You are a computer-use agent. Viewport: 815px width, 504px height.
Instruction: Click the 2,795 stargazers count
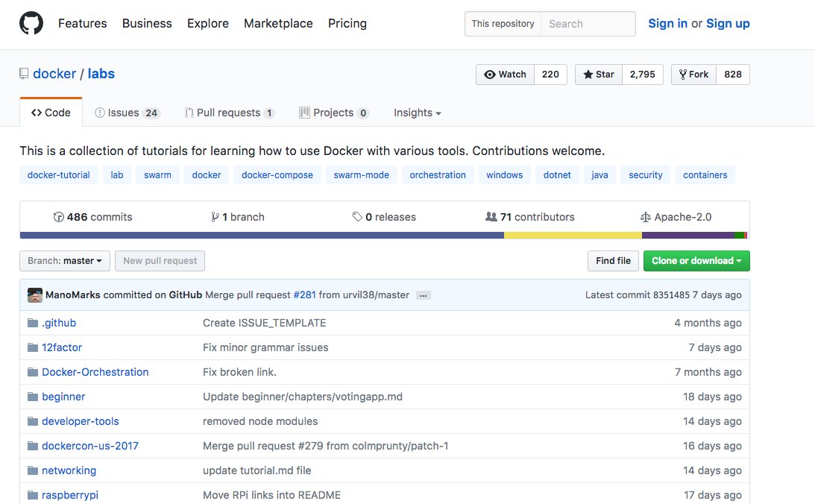pyautogui.click(x=643, y=75)
